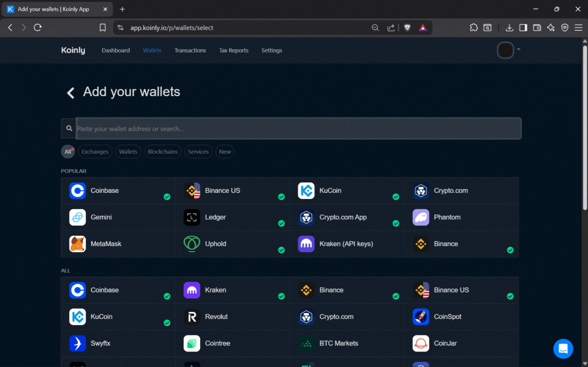The image size is (588, 367).
Task: Filter wallets by Exchanges
Action: 95,152
